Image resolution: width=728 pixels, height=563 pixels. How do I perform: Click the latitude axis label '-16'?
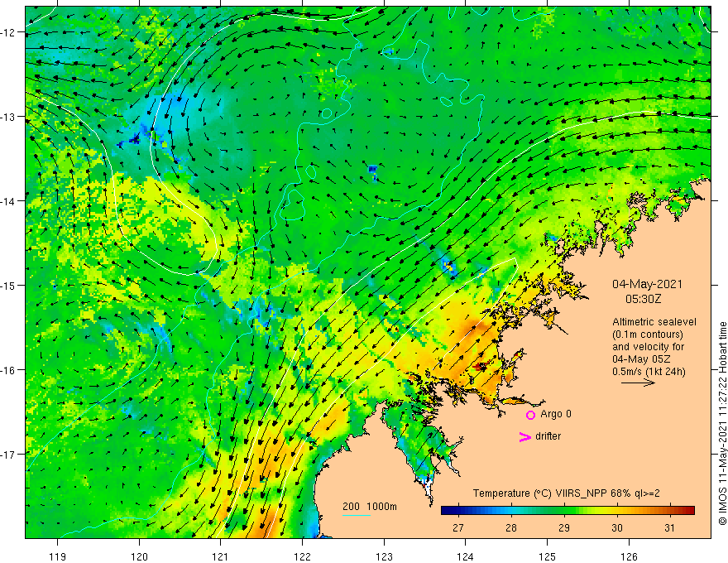8,370
